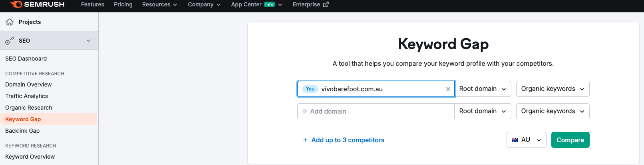Click the 'new' badge beside App Center
This screenshot has width=644, height=165.
coord(270,4)
